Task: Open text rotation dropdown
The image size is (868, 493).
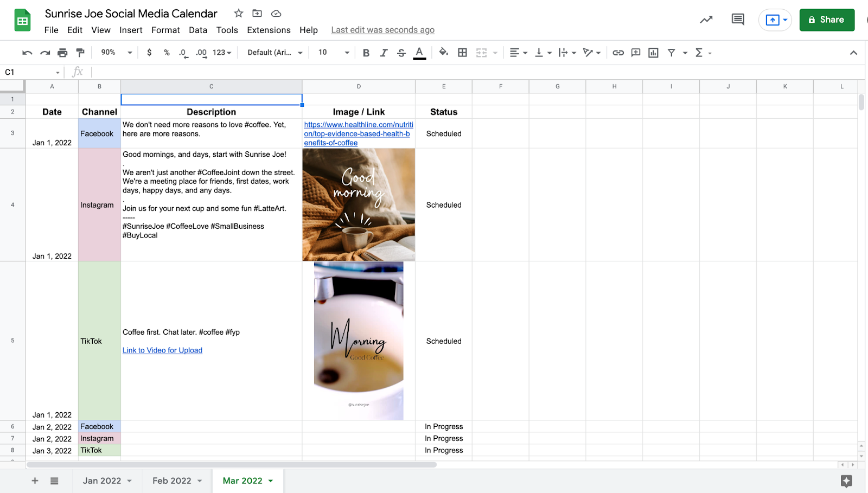Action: pyautogui.click(x=591, y=53)
